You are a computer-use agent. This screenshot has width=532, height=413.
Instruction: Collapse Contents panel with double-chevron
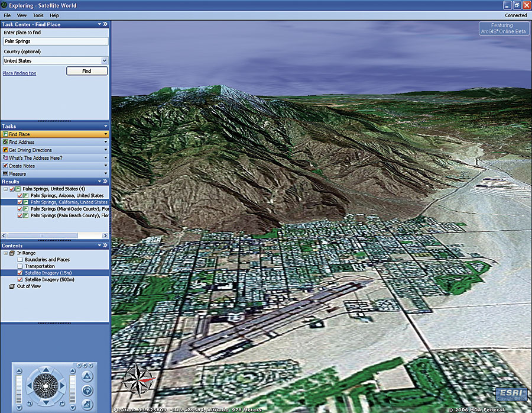click(x=105, y=245)
